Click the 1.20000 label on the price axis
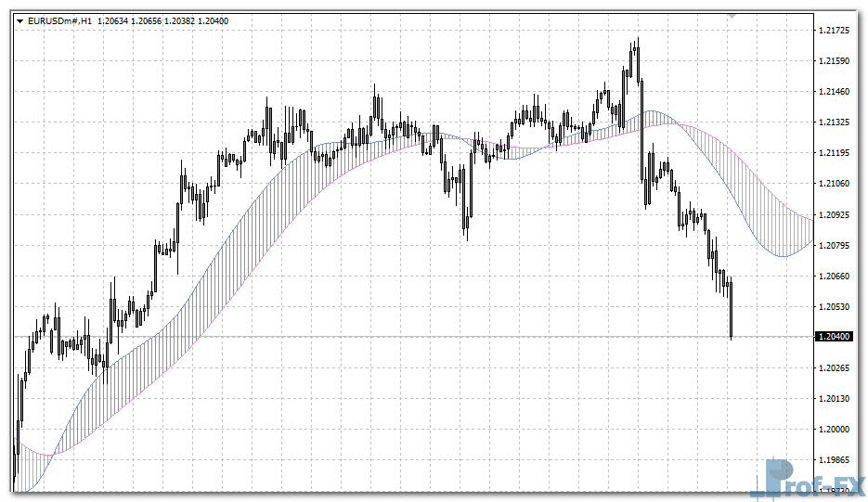 click(837, 429)
